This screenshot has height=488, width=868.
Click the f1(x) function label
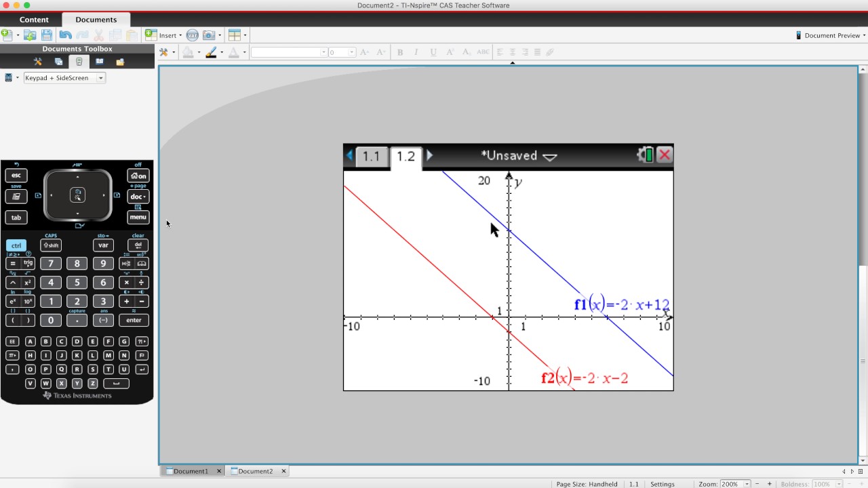pos(622,305)
